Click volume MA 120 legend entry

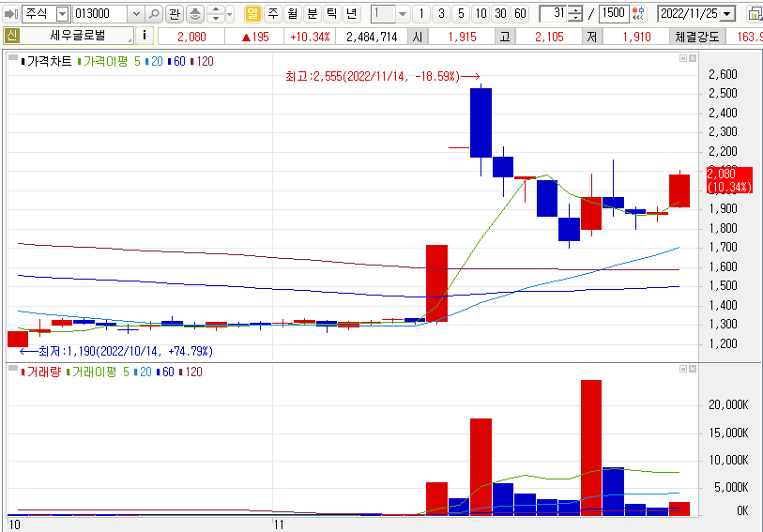(x=191, y=372)
